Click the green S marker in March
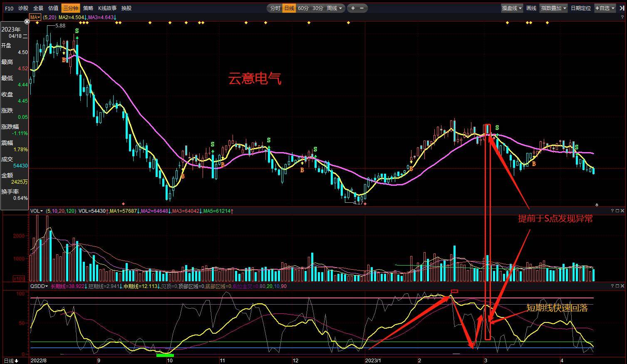The width and height of the screenshot is (627, 364). tap(497, 128)
